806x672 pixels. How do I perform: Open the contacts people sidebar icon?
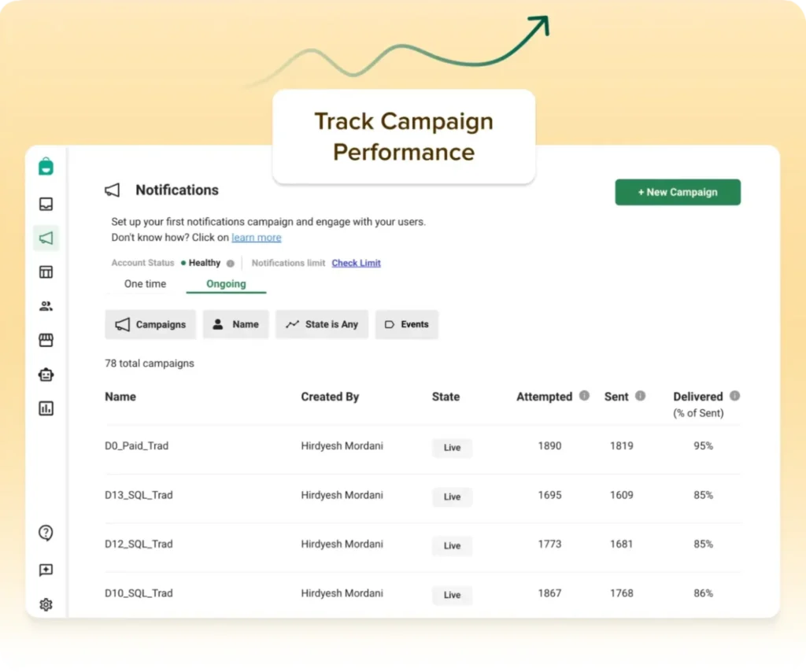click(x=46, y=306)
